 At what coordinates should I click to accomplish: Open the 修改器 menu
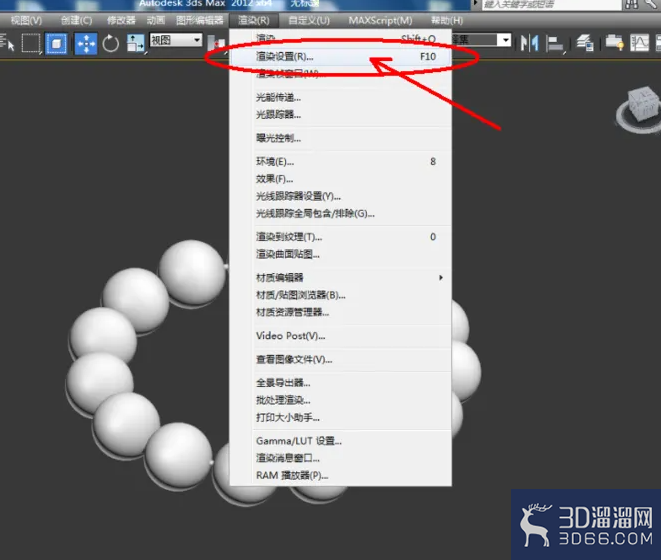(121, 20)
